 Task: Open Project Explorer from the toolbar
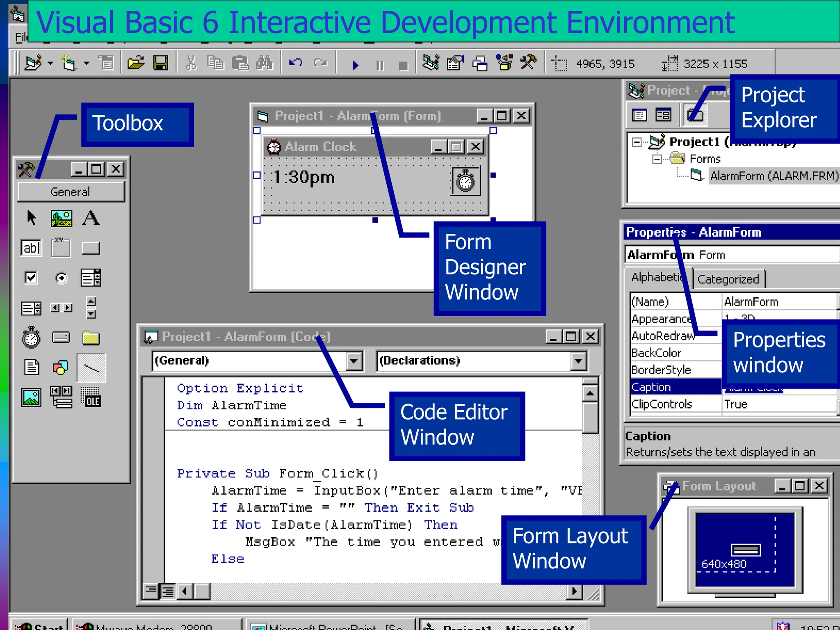point(431,64)
